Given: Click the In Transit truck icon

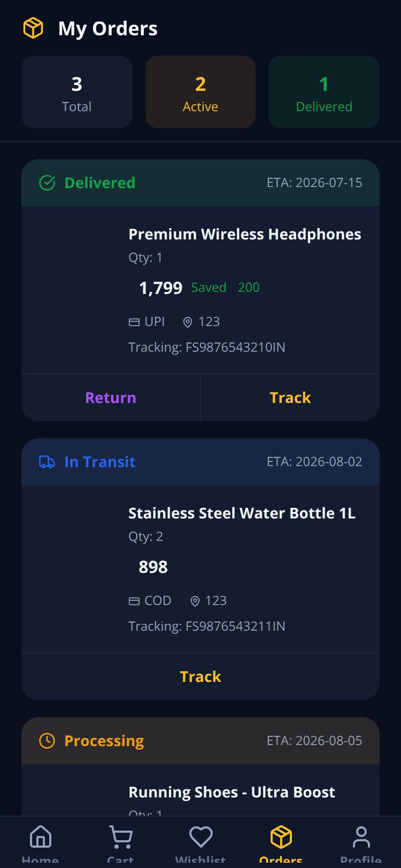Looking at the screenshot, I should pos(47,462).
